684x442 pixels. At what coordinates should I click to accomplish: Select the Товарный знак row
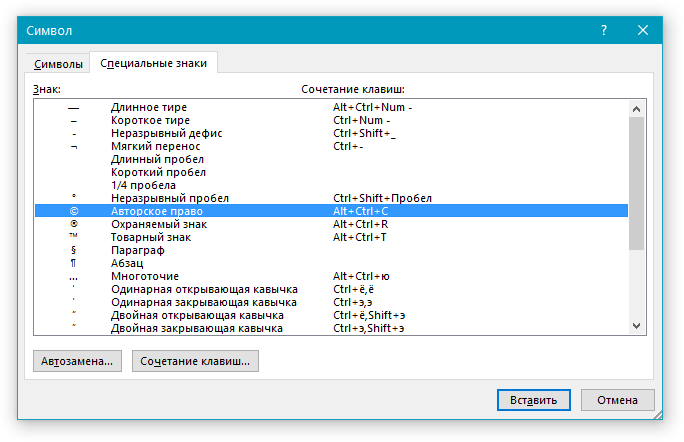pyautogui.click(x=332, y=237)
